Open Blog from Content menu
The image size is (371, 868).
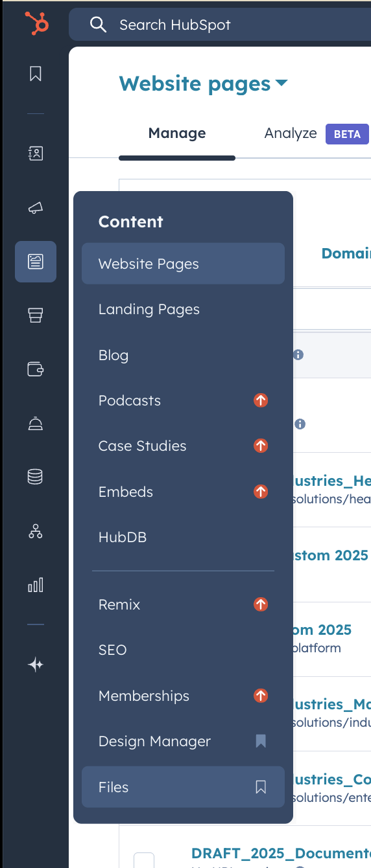tap(183, 355)
